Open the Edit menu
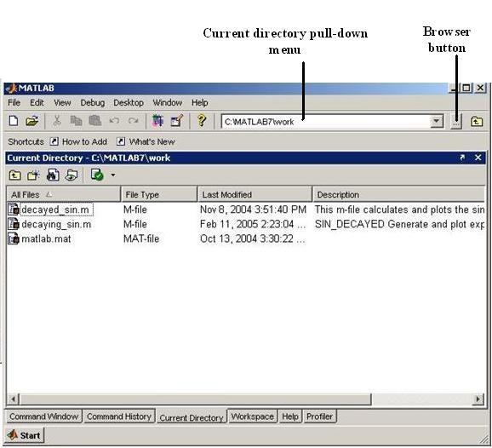Image resolution: width=492 pixels, height=448 pixels. 37,103
